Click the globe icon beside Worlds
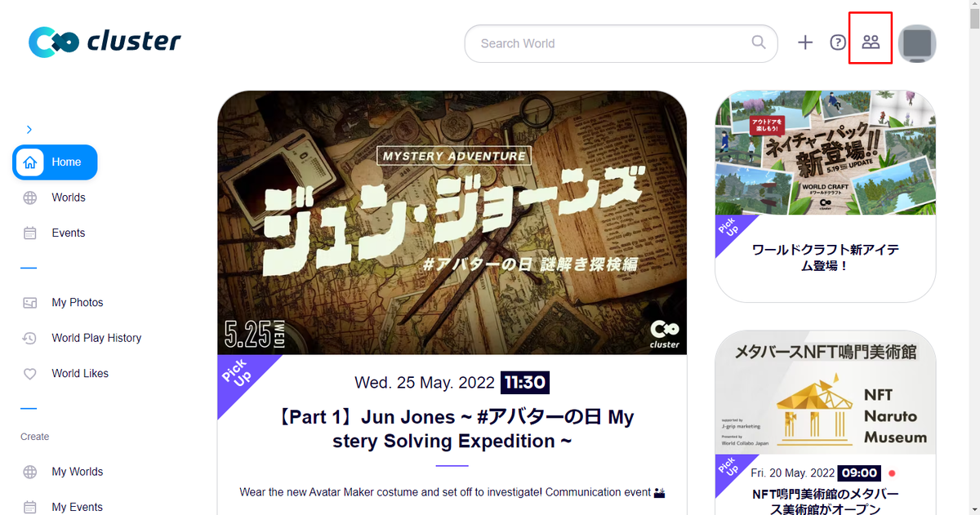 tap(30, 198)
